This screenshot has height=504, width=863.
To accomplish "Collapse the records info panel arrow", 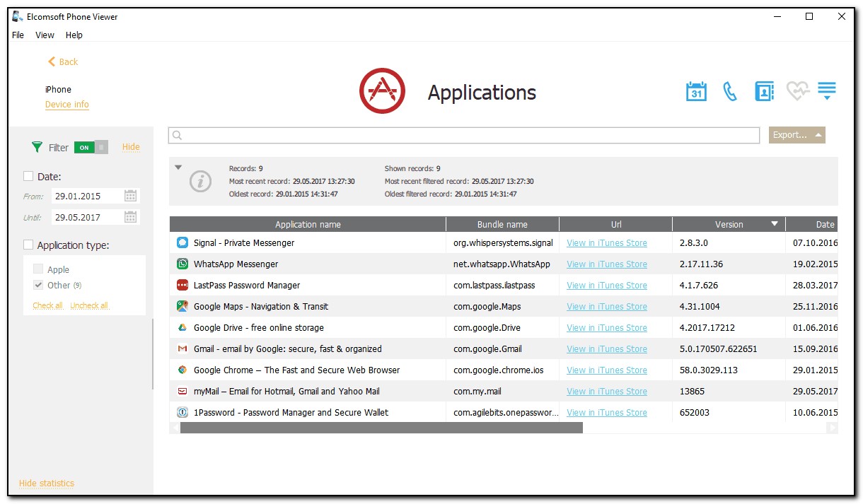I will [x=178, y=168].
